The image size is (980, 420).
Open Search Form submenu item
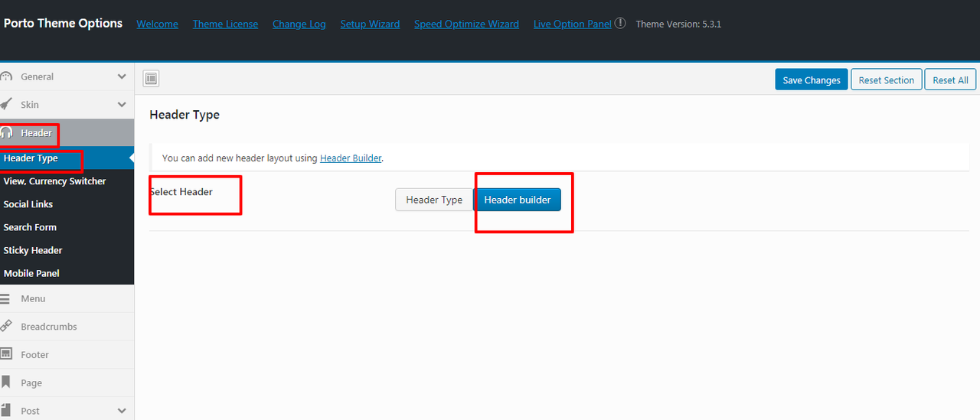[67, 227]
